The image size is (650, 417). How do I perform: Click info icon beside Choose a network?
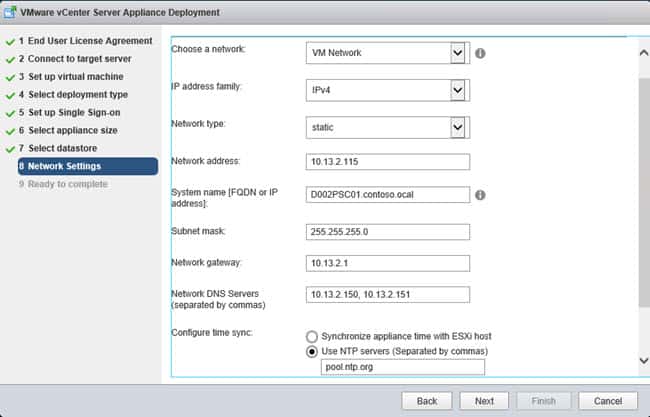(x=480, y=53)
